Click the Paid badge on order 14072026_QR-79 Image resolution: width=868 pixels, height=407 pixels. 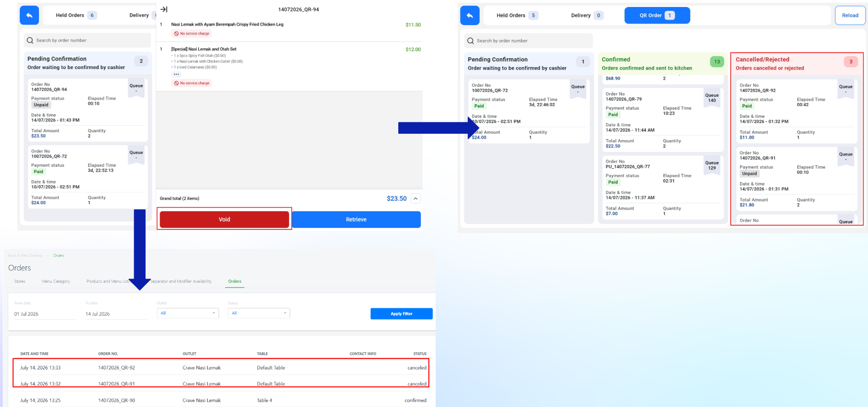click(613, 114)
